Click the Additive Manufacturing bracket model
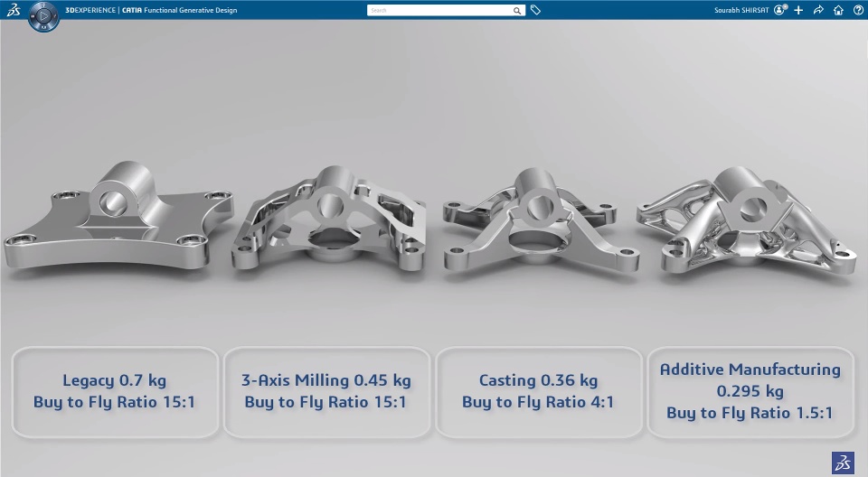868x477 pixels. point(746,220)
